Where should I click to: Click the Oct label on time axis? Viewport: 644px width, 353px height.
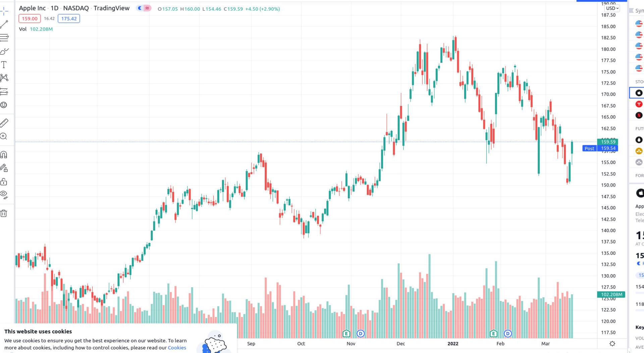(301, 344)
